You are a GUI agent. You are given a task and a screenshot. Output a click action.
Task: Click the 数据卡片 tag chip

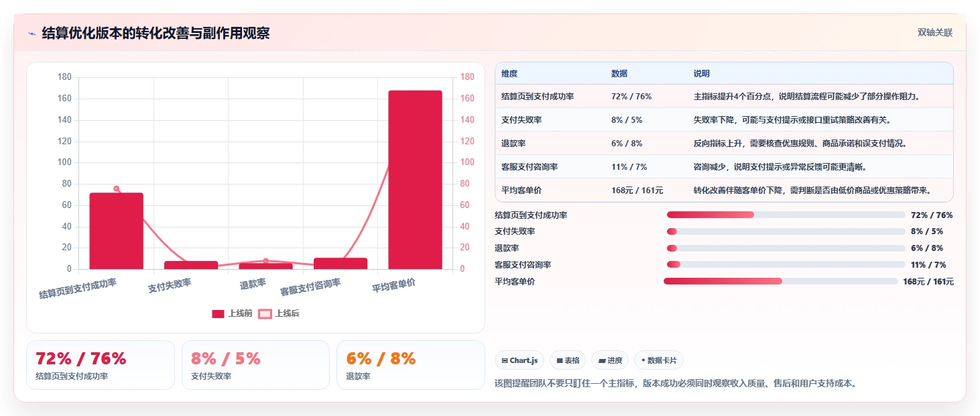(659, 360)
